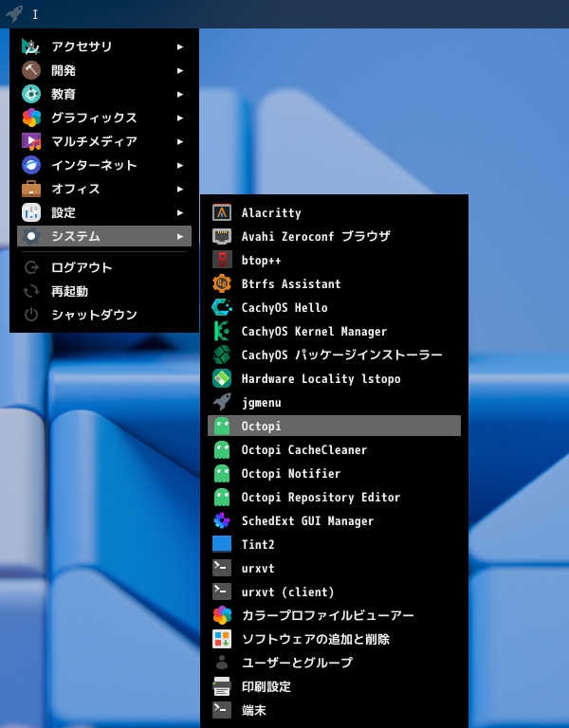Click the CachyOS Hello logo icon
This screenshot has height=728, width=569.
pyautogui.click(x=222, y=307)
